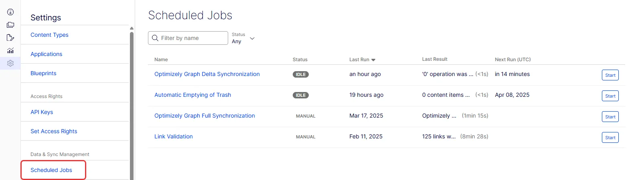This screenshot has width=644, height=180.
Task: Select the settings gear icon
Action: [10, 63]
